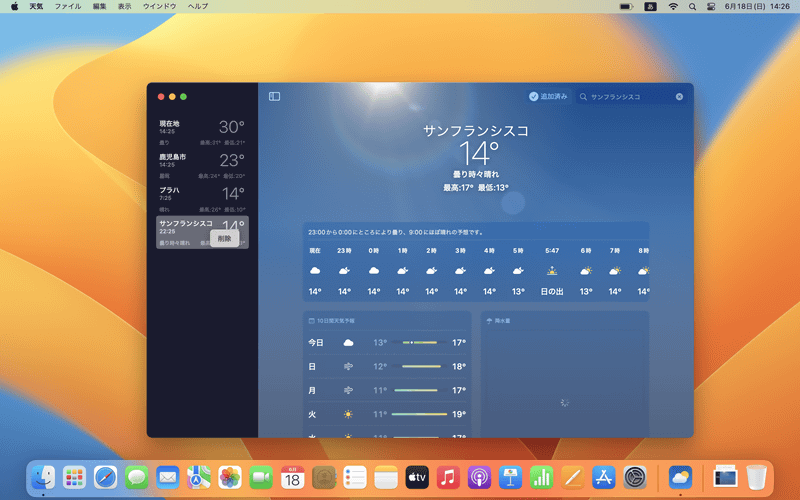Open the Apple menu
The height and width of the screenshot is (500, 800).
(14, 6)
